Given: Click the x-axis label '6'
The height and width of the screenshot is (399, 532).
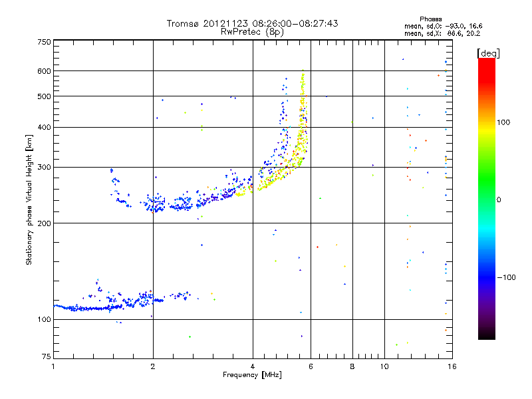Looking at the screenshot, I should coord(311,366).
